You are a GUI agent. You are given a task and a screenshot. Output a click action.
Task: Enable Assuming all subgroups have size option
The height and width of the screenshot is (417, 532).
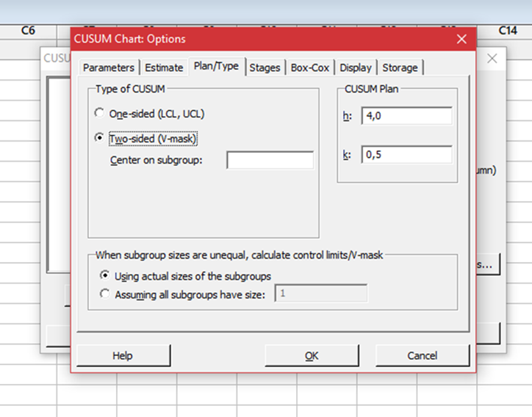point(104,294)
